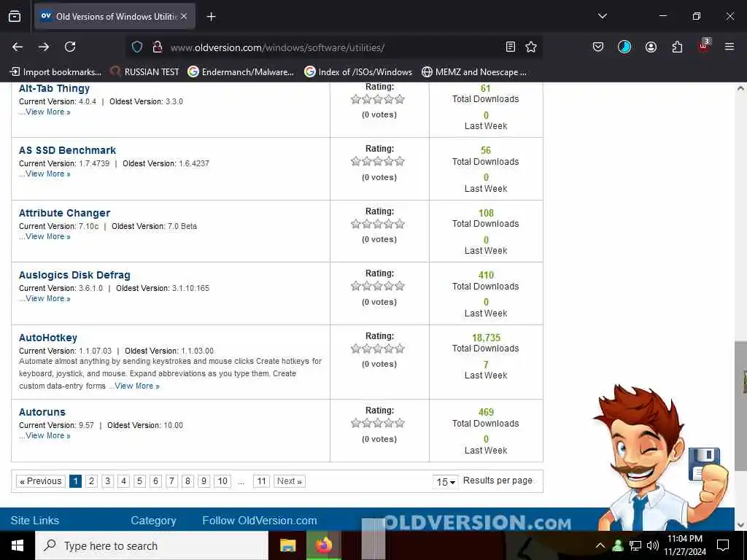This screenshot has height=560, width=747.
Task: Open the taskbar clock showing 11:04 PM
Action: pos(685,545)
